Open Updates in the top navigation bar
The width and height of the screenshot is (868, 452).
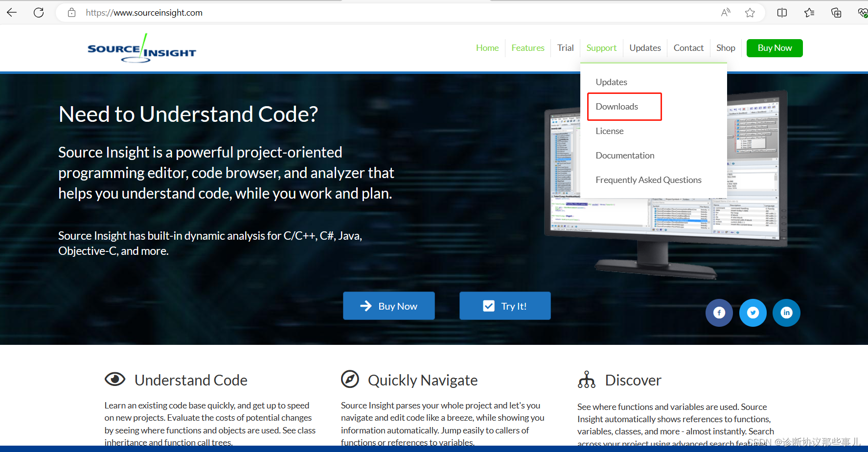coord(645,48)
